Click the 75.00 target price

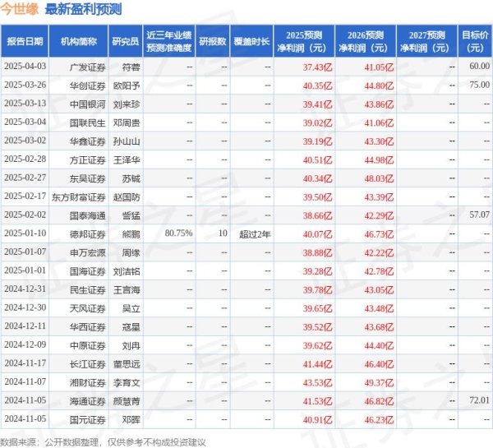click(x=480, y=85)
